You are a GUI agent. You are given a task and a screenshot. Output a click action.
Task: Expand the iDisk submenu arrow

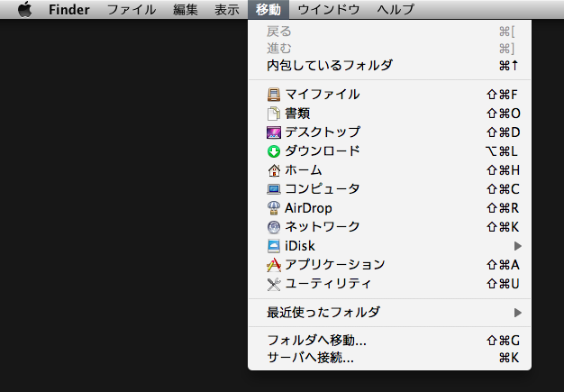click(x=517, y=246)
